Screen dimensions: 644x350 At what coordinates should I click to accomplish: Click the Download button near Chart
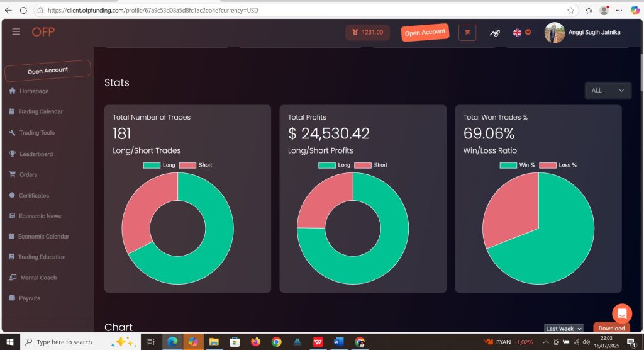(611, 329)
